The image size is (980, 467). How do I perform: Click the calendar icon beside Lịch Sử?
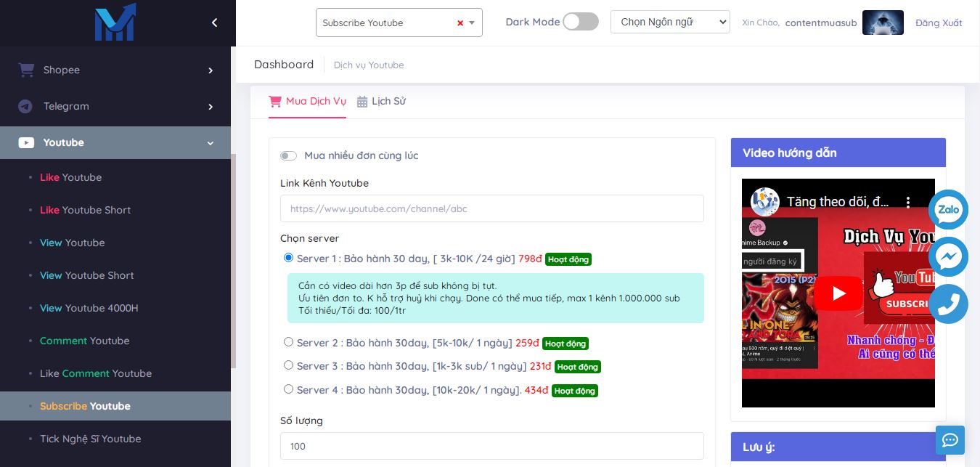click(x=362, y=102)
